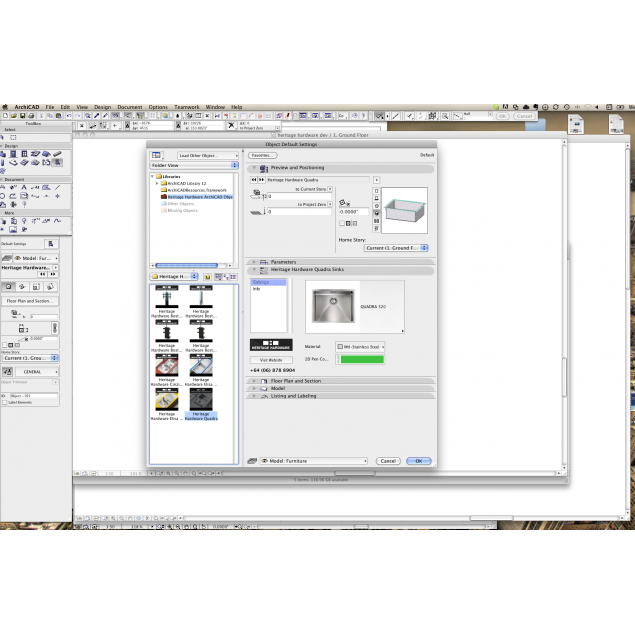635x635 pixels.
Task: Toggle the third geometry method button in info box
Action: 36,287
